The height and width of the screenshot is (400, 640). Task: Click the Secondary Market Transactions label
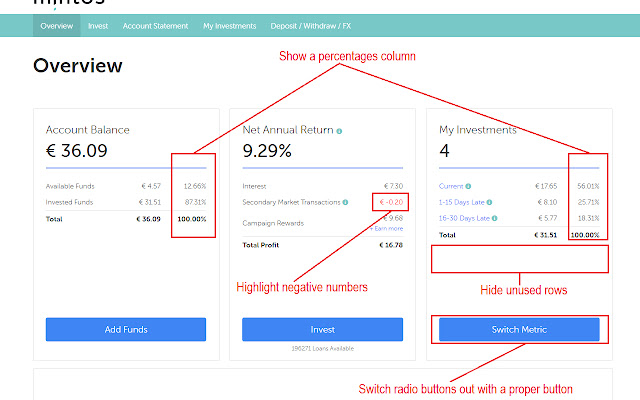point(291,202)
